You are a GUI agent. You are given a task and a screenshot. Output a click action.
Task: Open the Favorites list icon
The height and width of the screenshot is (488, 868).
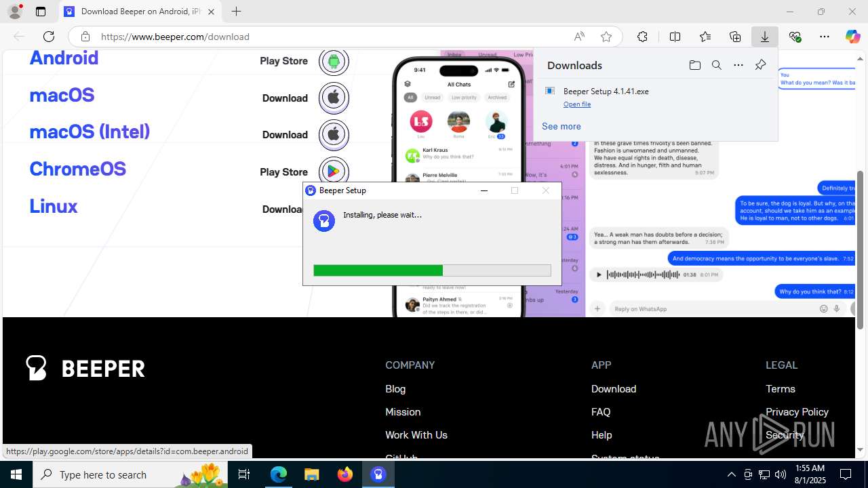[705, 37]
